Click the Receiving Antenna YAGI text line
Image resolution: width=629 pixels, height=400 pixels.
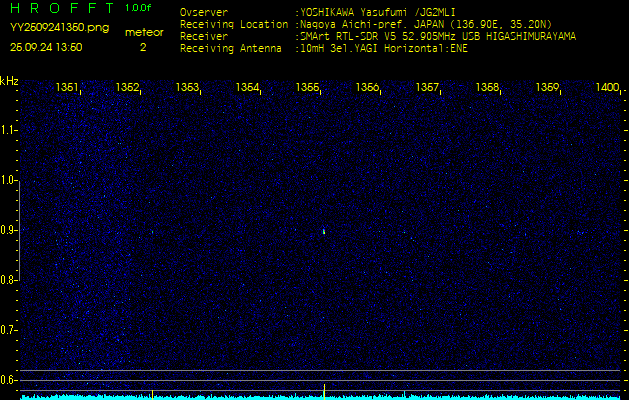tap(323, 47)
